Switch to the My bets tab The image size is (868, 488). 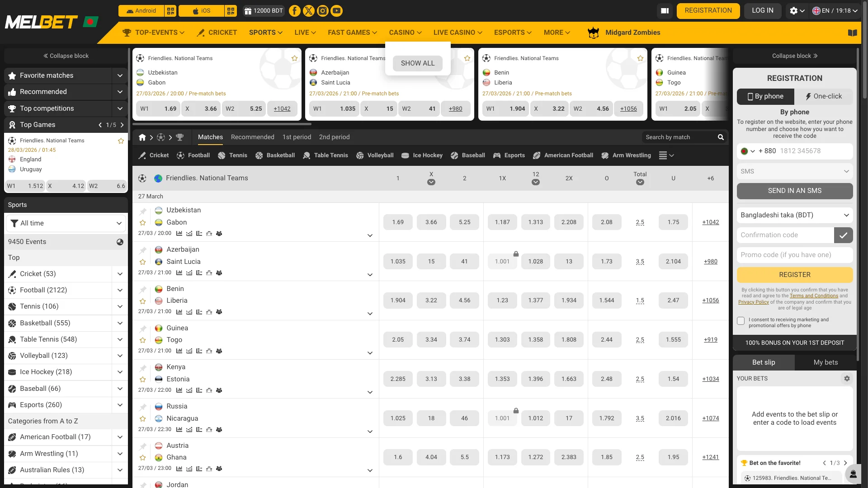[x=826, y=362]
